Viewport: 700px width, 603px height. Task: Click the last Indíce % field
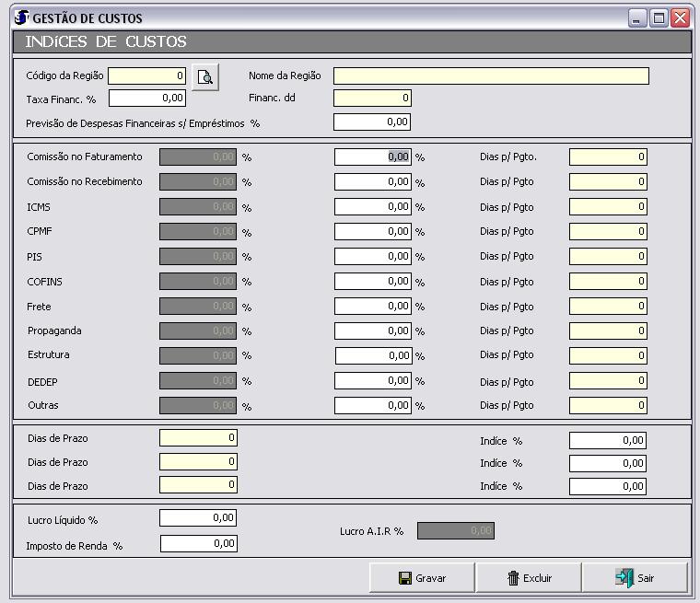[607, 486]
